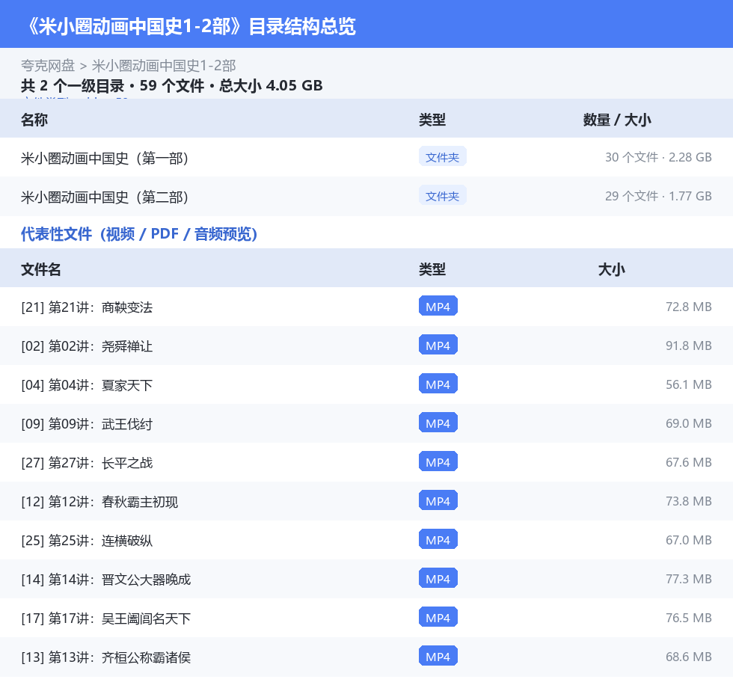The image size is (733, 700).
Task: Open file 第12讲：春秋霸主初现
Action: 99,501
